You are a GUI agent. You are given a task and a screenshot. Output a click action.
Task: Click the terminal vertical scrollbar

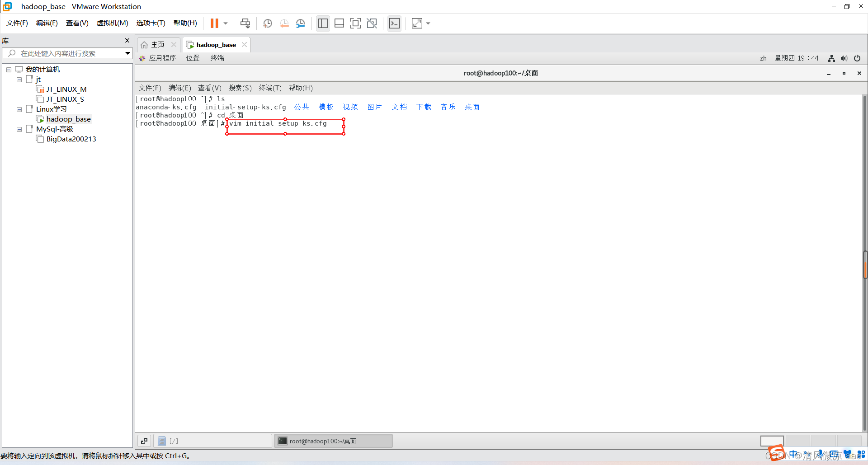865,262
